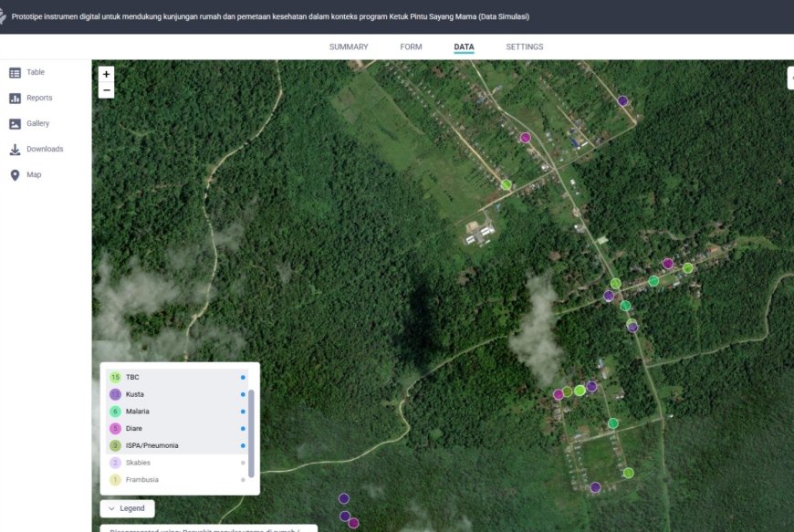794x532 pixels.
Task: Click the project title starting with "Prototipe instrumen digital"
Action: [270, 16]
